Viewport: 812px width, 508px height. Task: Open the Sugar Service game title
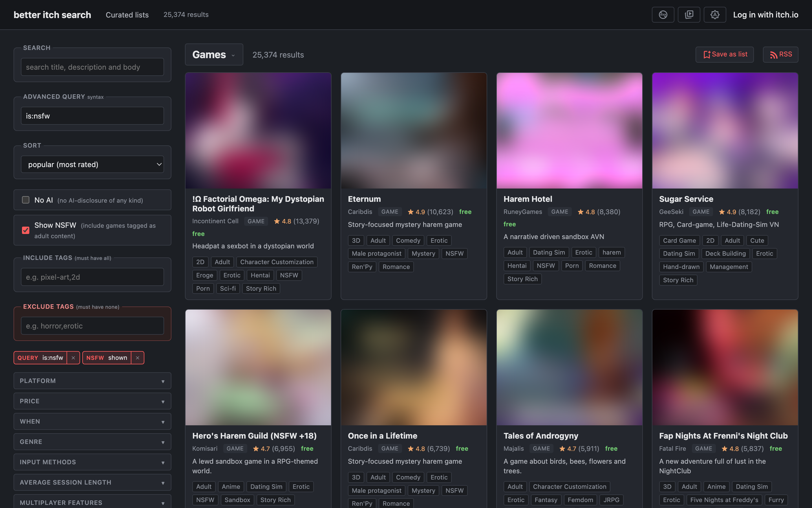(686, 199)
